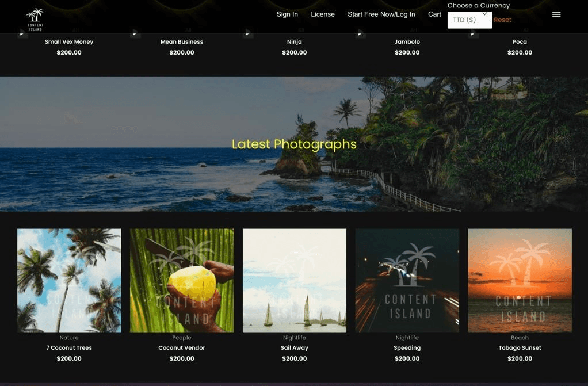Click the Nature category under 7 Coconut Trees
588x386 pixels.
(x=69, y=338)
